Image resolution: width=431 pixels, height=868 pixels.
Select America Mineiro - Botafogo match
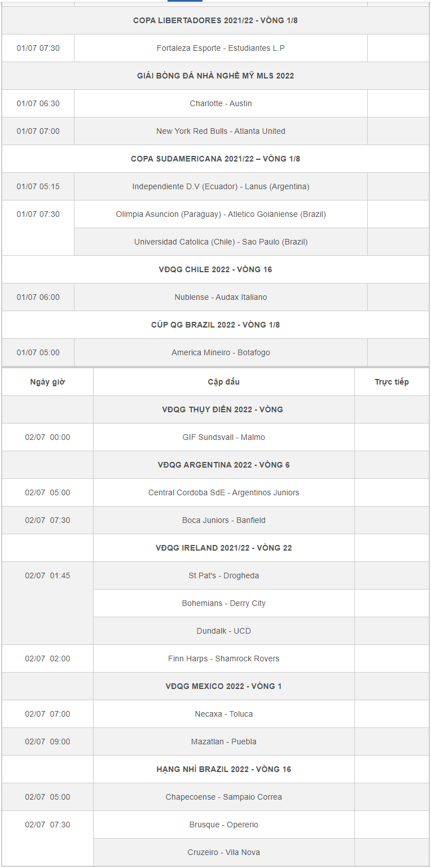pyautogui.click(x=221, y=352)
